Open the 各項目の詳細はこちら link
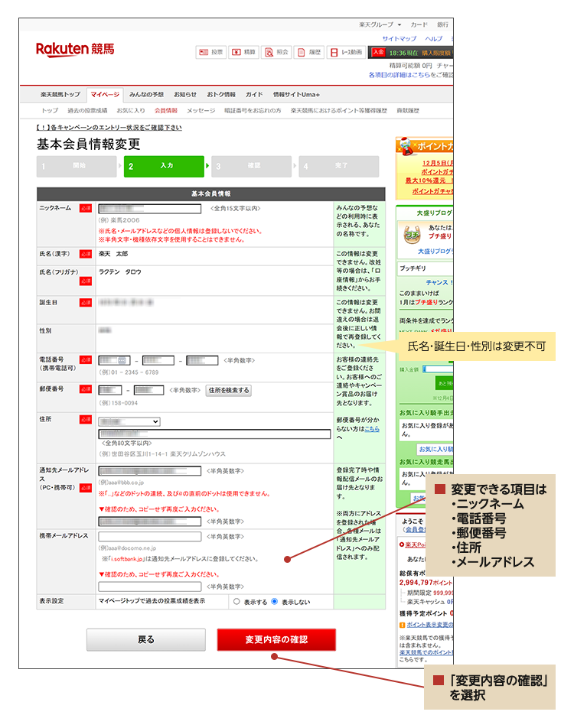574x728 pixels. pos(400,75)
